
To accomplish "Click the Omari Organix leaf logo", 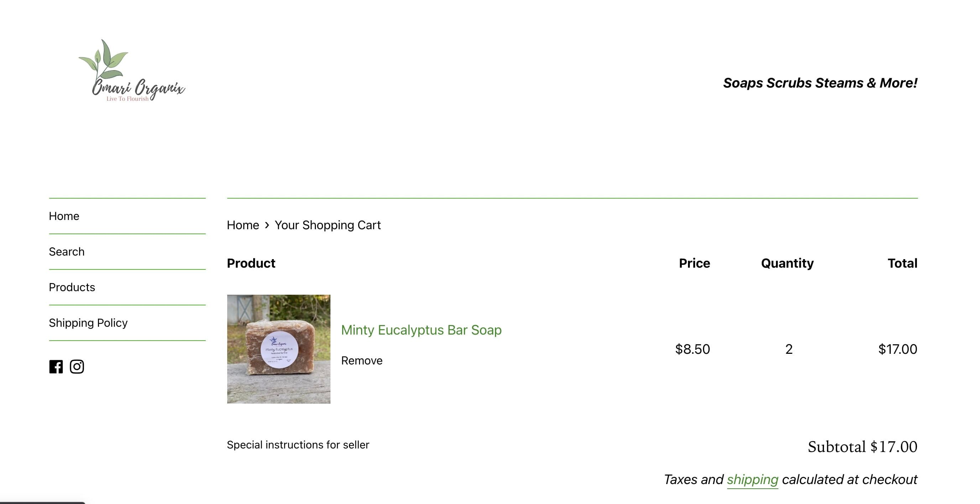I will (x=131, y=71).
